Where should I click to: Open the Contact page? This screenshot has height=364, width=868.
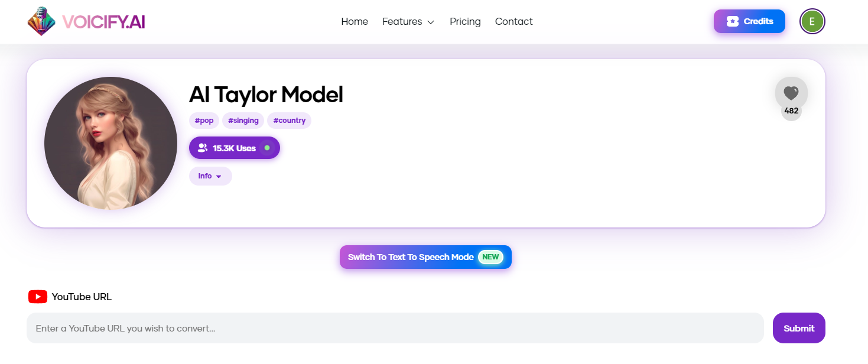coord(513,21)
